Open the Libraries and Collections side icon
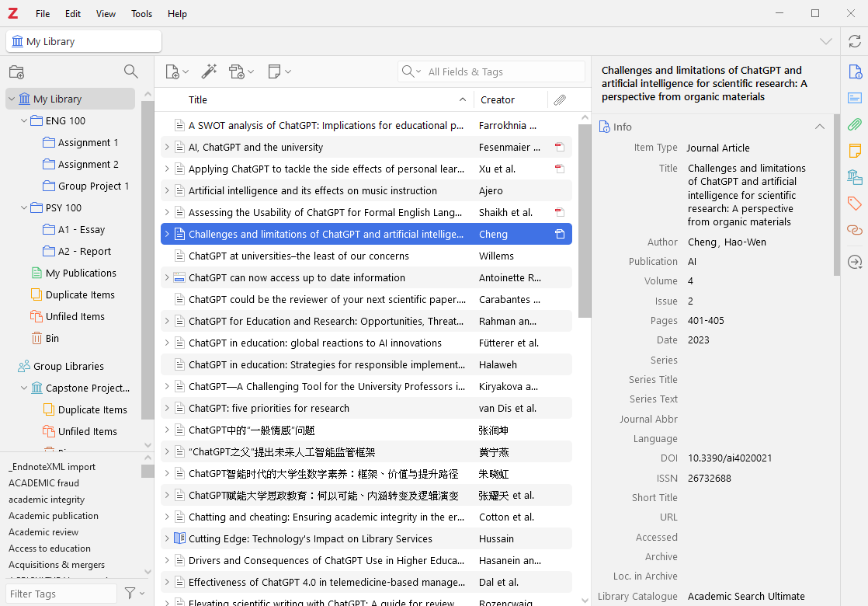The width and height of the screenshot is (868, 606). coord(854,177)
